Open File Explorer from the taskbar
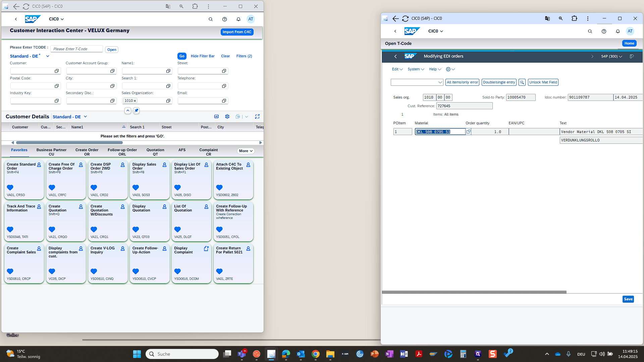 pos(330,354)
